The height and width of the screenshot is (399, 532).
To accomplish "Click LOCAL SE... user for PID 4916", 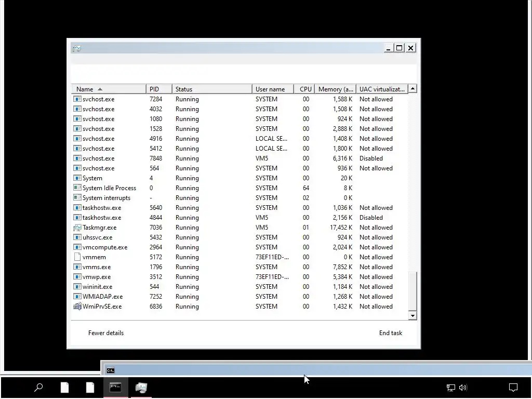I will [x=271, y=139].
